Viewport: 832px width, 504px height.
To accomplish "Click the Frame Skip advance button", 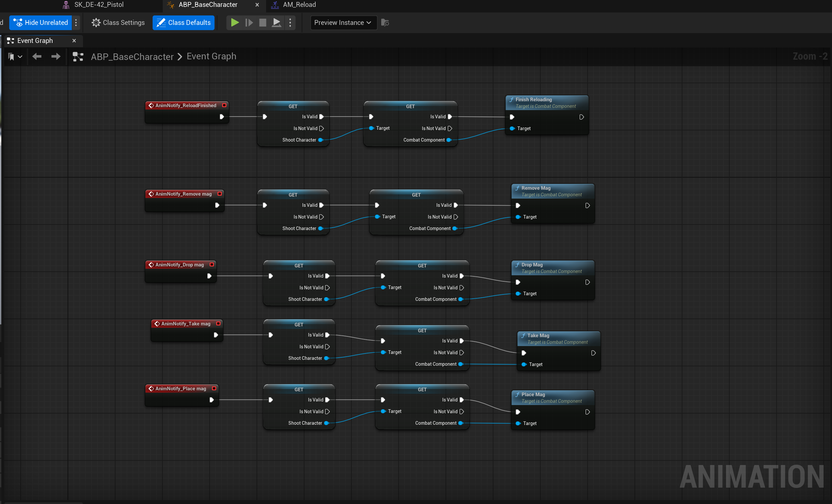I will [x=249, y=23].
